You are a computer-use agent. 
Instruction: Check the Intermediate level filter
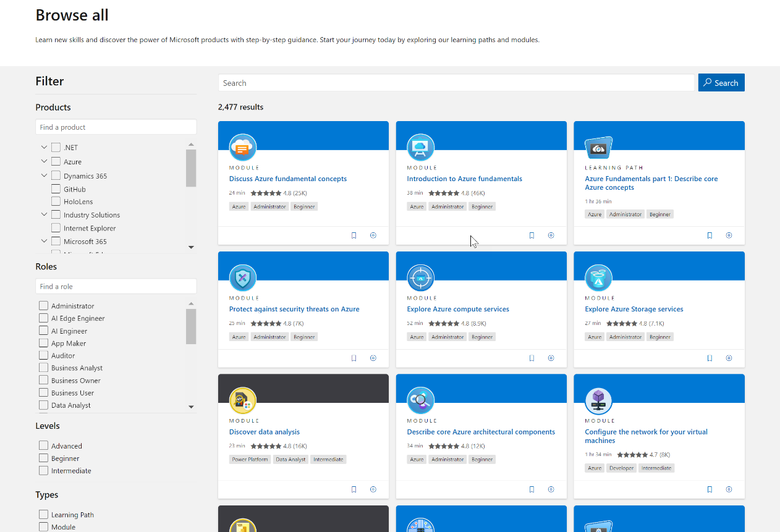(43, 470)
